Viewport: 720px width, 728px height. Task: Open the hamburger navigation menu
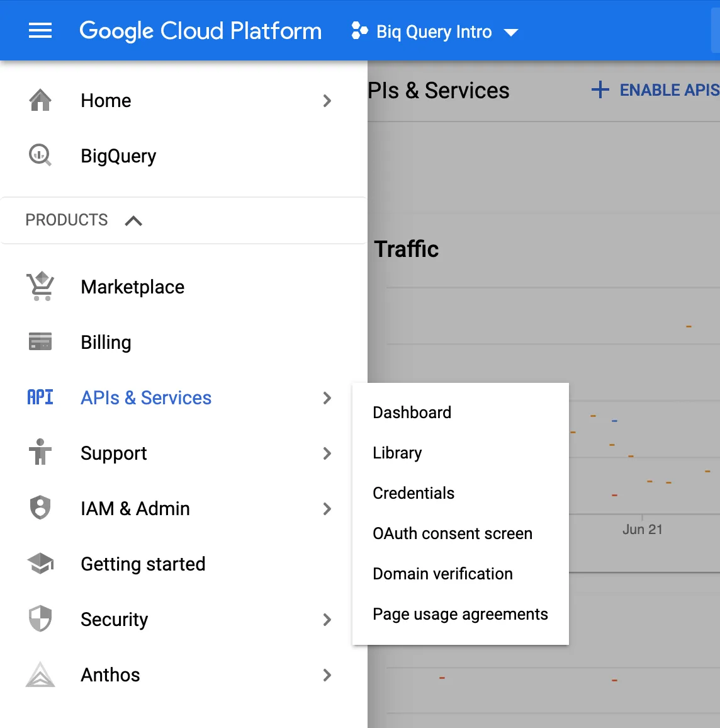[40, 31]
